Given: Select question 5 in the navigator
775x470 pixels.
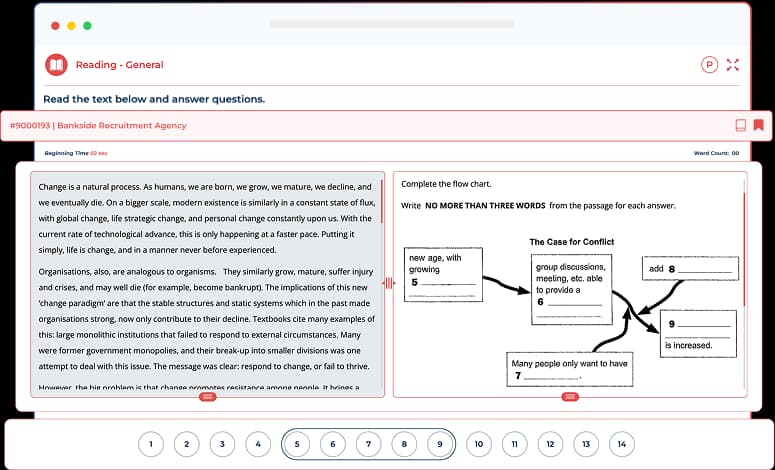Looking at the screenshot, I should pyautogui.click(x=297, y=444).
